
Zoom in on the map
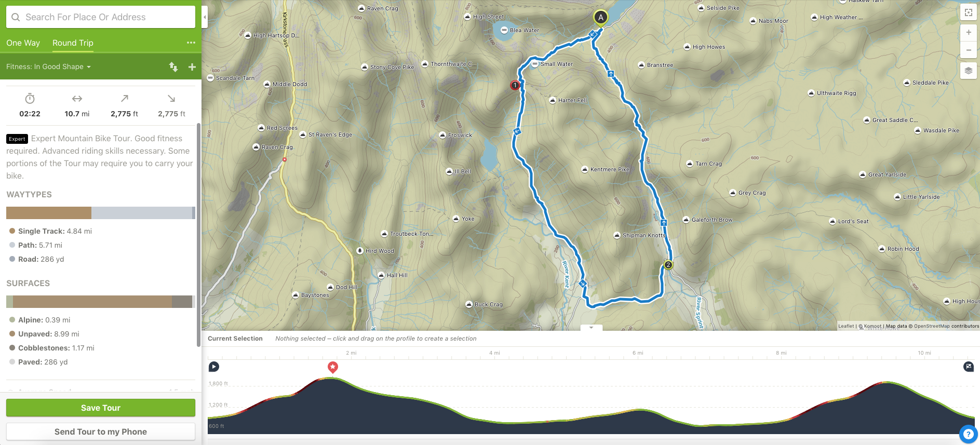tap(968, 33)
